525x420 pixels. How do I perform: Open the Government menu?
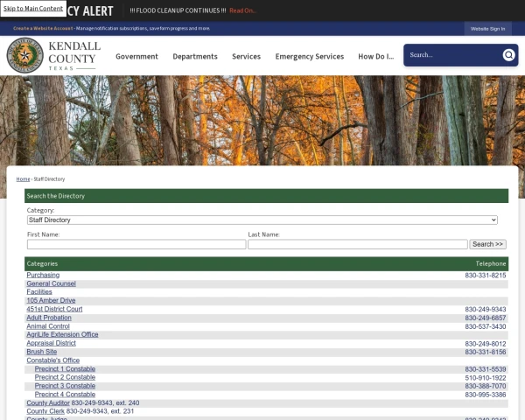136,56
